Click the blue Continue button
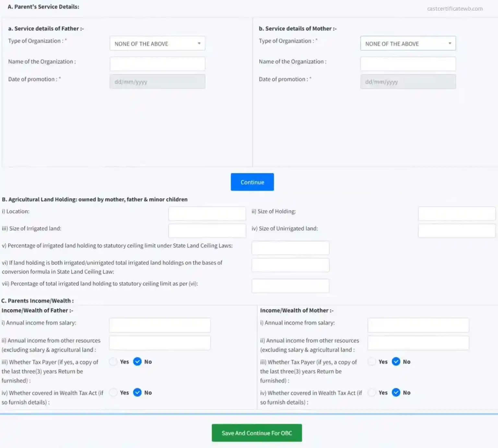498x448 pixels. click(x=252, y=182)
